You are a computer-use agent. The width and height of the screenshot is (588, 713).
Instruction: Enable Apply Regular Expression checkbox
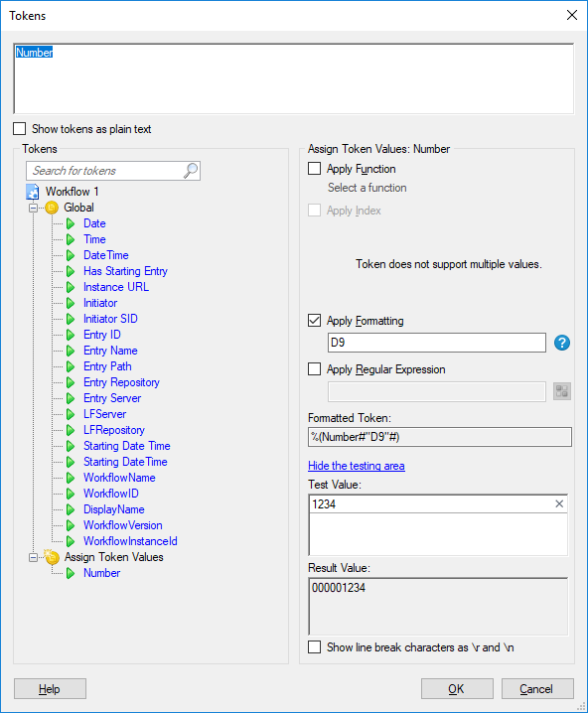pyautogui.click(x=314, y=368)
